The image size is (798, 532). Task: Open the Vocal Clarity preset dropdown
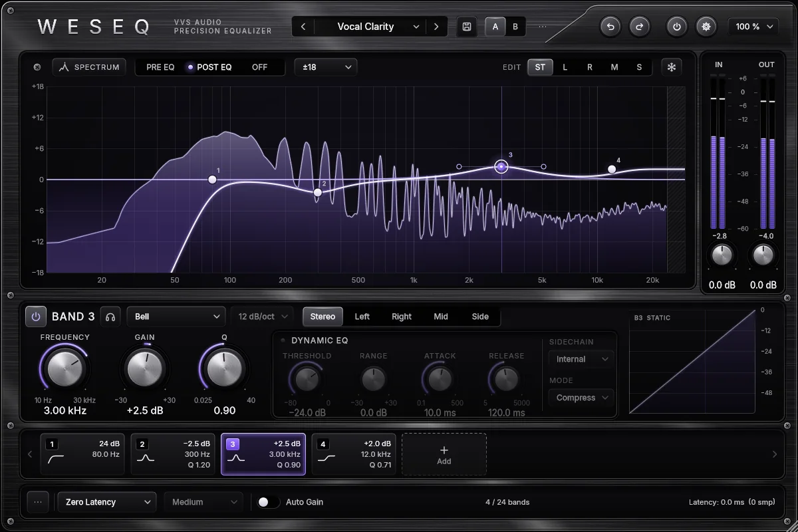[x=370, y=27]
